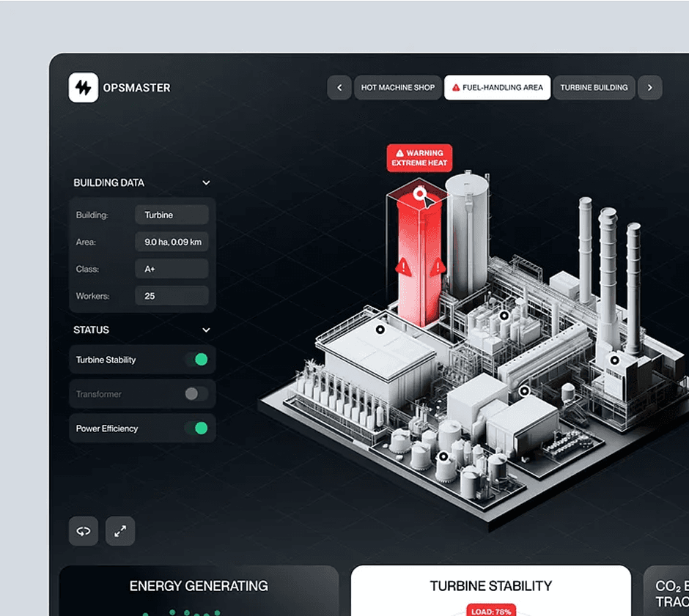Image resolution: width=689 pixels, height=616 pixels.
Task: Select the marker on the flat-roof building
Action: 380,330
